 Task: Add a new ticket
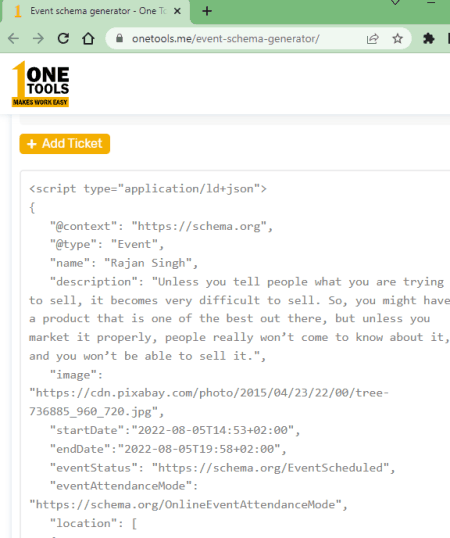65,144
